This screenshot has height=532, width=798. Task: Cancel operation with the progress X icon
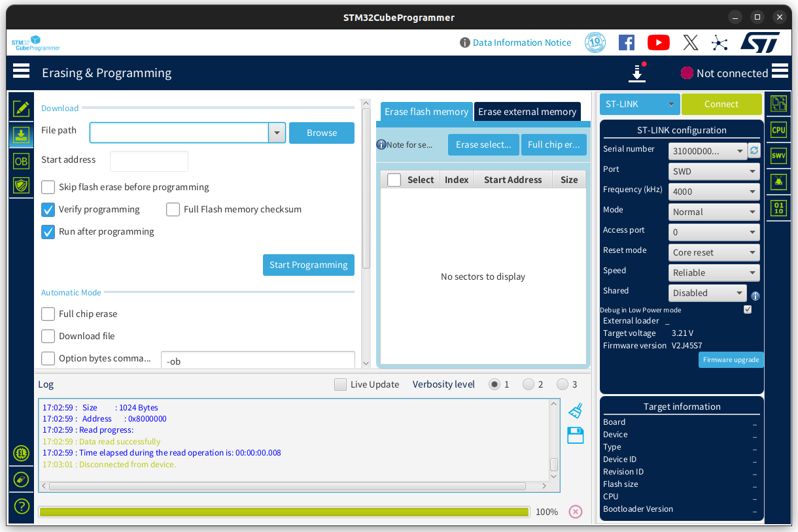click(x=576, y=511)
